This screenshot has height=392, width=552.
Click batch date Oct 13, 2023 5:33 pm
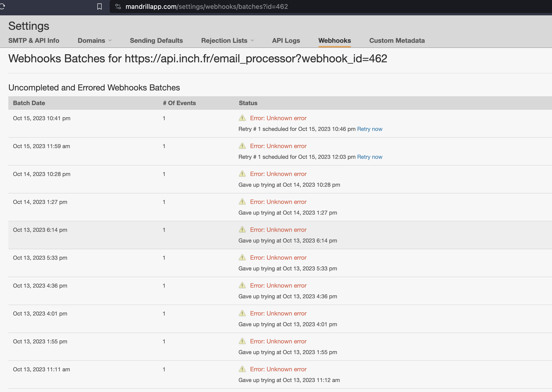[40, 258]
